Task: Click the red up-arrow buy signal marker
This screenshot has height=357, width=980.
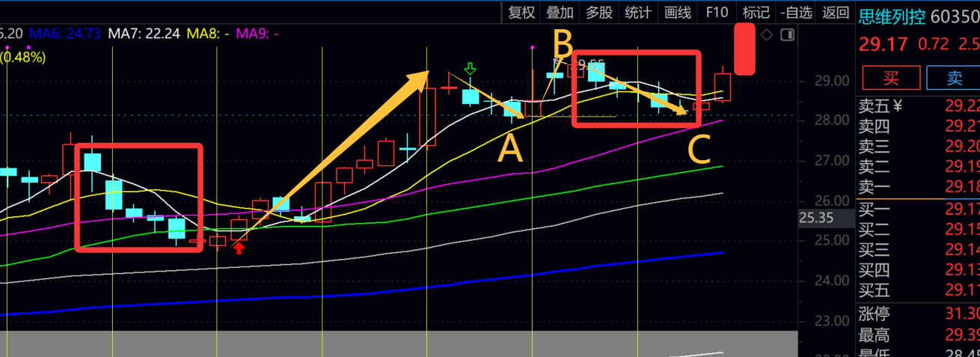Action: pos(239,248)
